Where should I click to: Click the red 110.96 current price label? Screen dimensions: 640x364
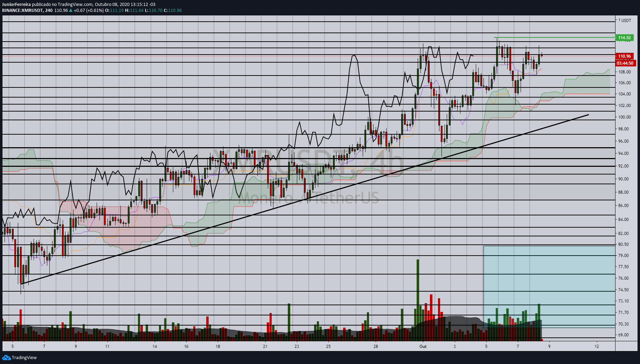click(x=625, y=56)
